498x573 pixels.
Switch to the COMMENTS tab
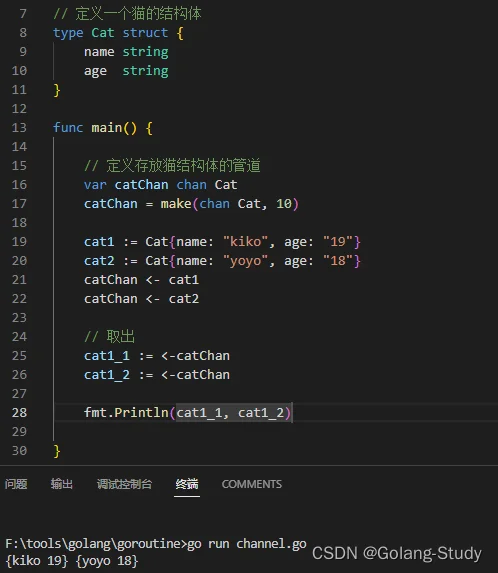(x=252, y=484)
